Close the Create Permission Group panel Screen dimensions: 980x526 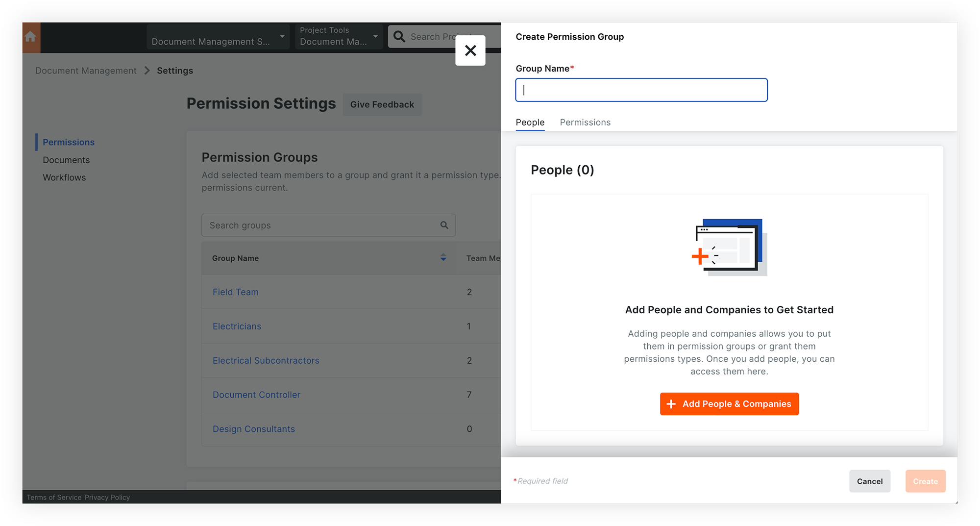pos(470,50)
